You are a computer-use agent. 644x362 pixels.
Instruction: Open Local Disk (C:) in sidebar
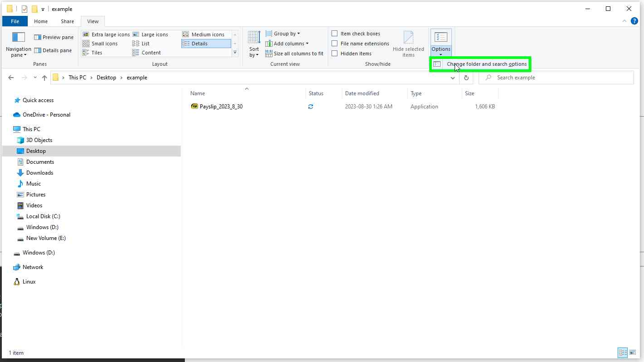43,216
